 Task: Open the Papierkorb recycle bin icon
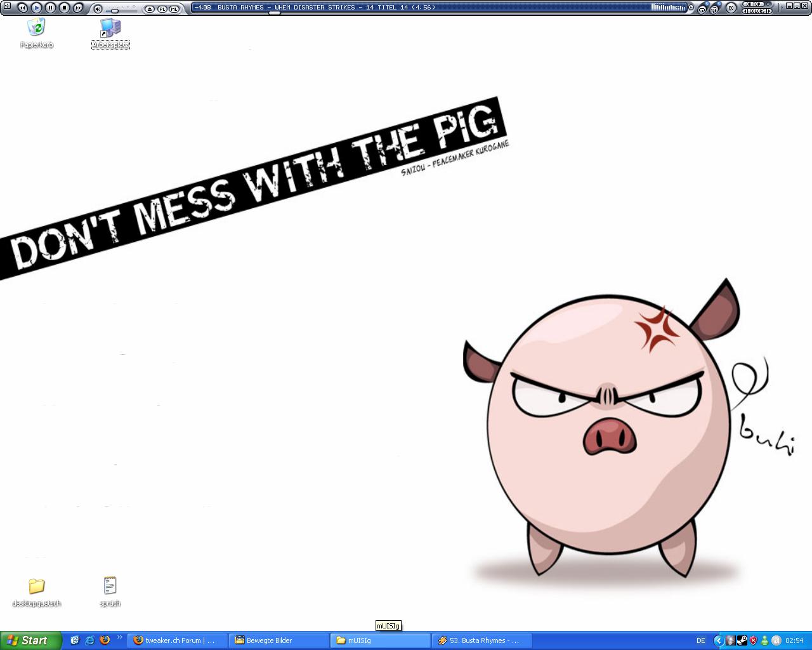pyautogui.click(x=37, y=33)
